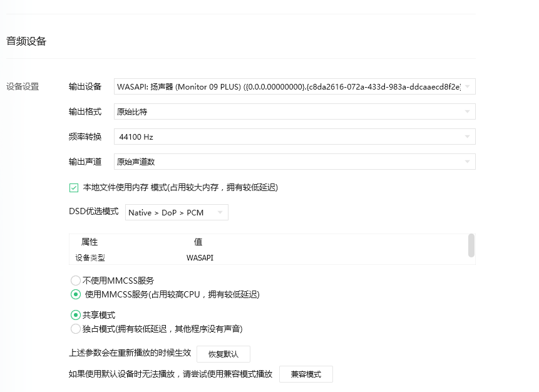Click the 设备设置 side label
The height and width of the screenshot is (392, 539).
point(23,86)
